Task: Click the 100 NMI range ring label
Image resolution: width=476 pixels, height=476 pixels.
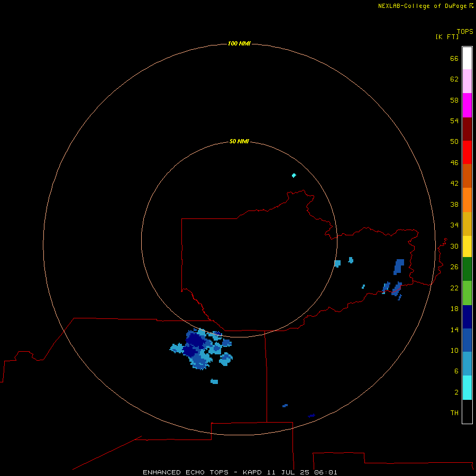Action: pos(239,43)
